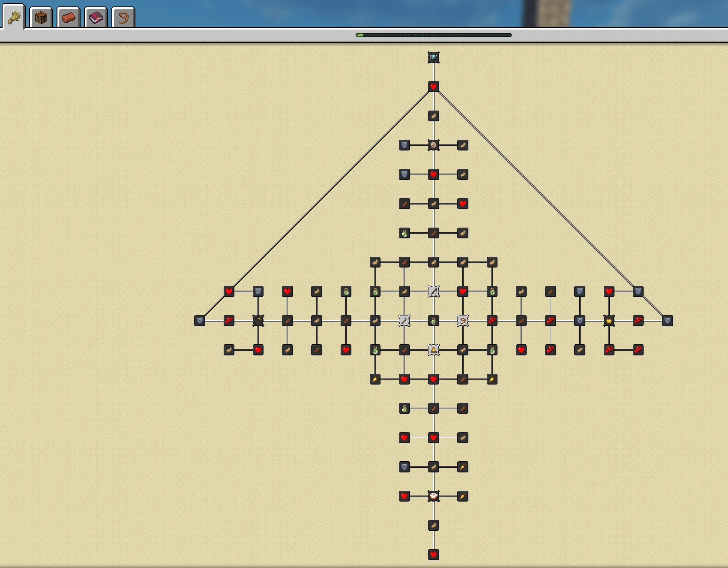Select the heart node below the diamond
Screen dimensions: 728x568
434,87
